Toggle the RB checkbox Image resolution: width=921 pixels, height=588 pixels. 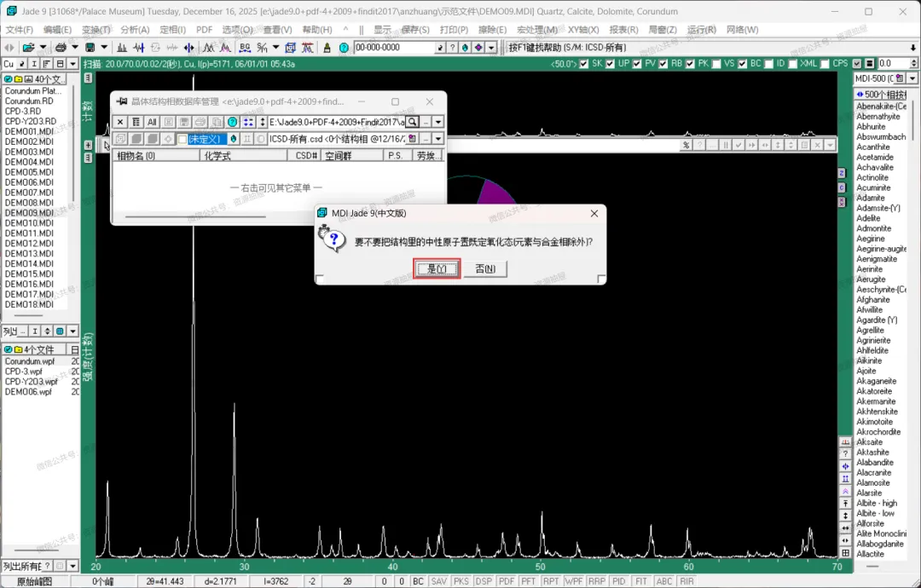[663, 64]
